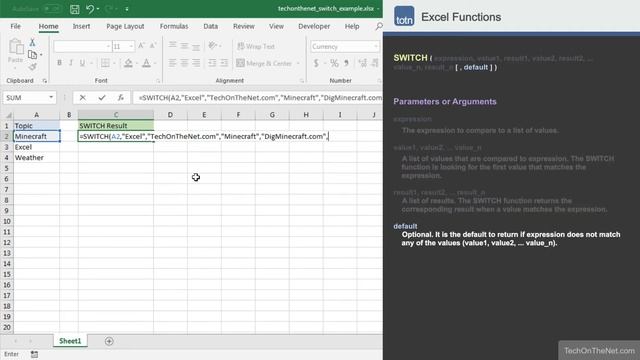Viewport: 640px width, 360px height.
Task: Click the Increase Indent icon
Action: coord(224,63)
